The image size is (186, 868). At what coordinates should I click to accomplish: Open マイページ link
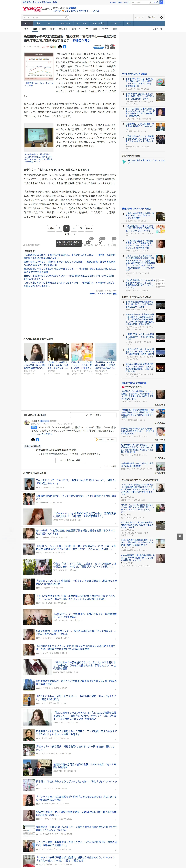139,18
